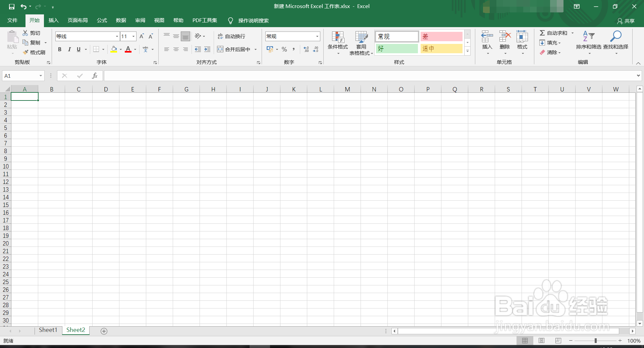The width and height of the screenshot is (644, 348).
Task: Apply the Bad (差) cell style
Action: [441, 37]
